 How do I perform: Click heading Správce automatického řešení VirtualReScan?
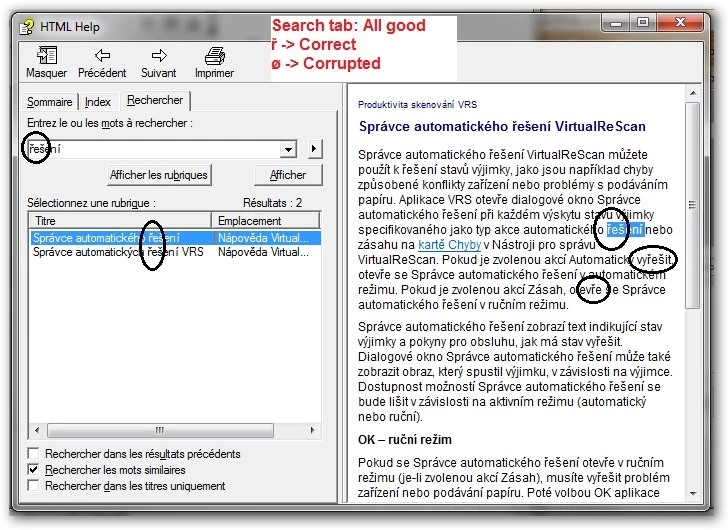coord(502,126)
